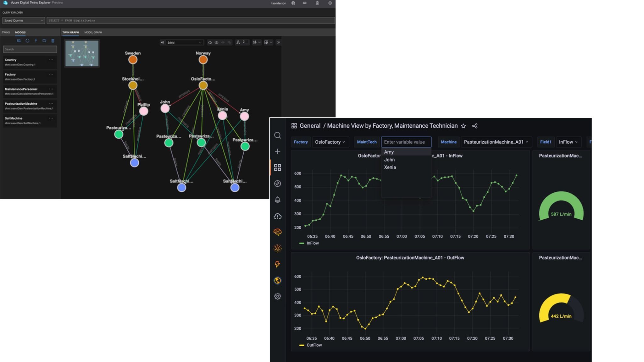Open the OsloFactory factory variable dropdown
This screenshot has height=362, width=644.
click(330, 142)
